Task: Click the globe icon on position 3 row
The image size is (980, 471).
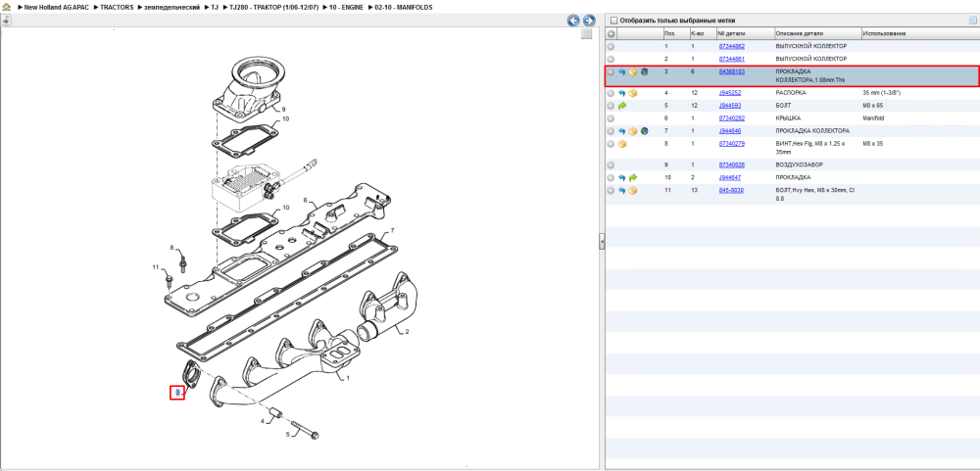Action: tap(644, 71)
